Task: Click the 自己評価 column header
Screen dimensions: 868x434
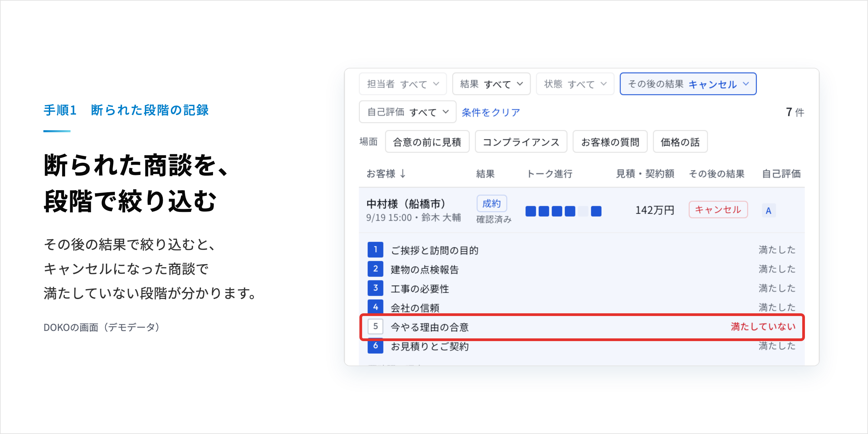Action: pos(781,174)
